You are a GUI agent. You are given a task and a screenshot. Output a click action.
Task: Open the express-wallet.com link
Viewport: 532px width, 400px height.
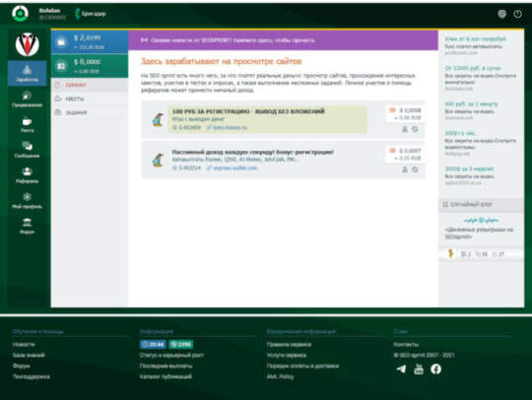tap(234, 167)
